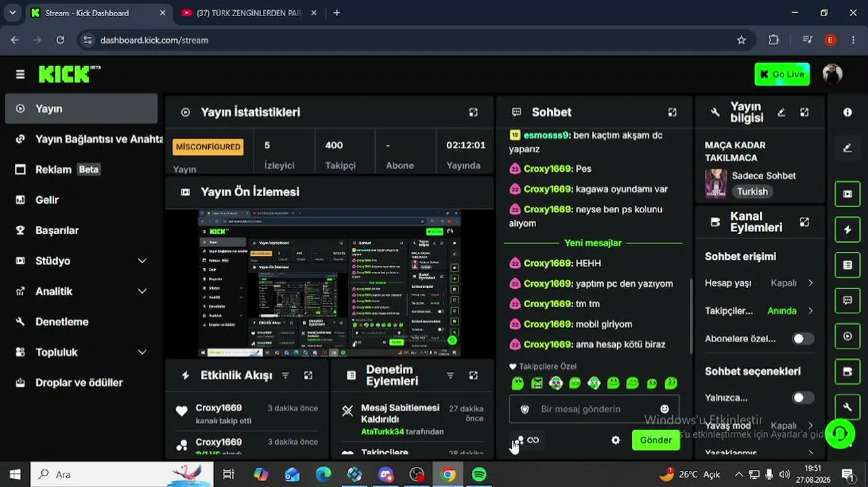Toggle the activity feed lightning widget in right rail
The width and height of the screenshot is (868, 487).
848,230
